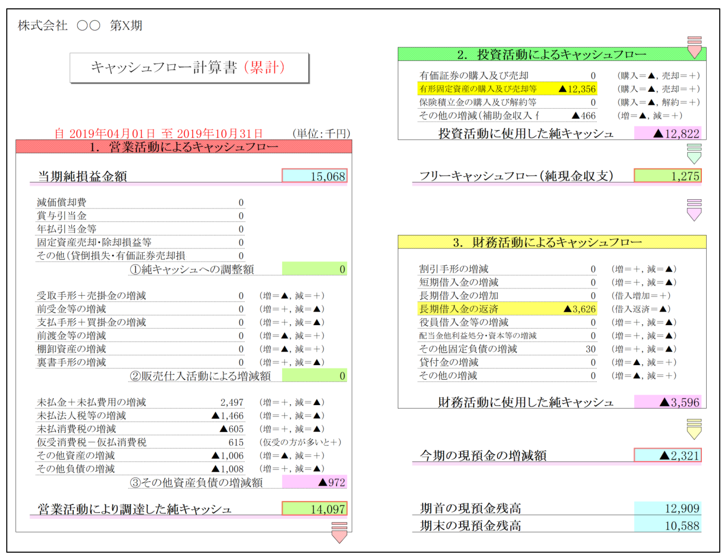728x560 pixels.
Task: Click the 受取手形＋売掛金の増減 row
Action: [x=140, y=296]
